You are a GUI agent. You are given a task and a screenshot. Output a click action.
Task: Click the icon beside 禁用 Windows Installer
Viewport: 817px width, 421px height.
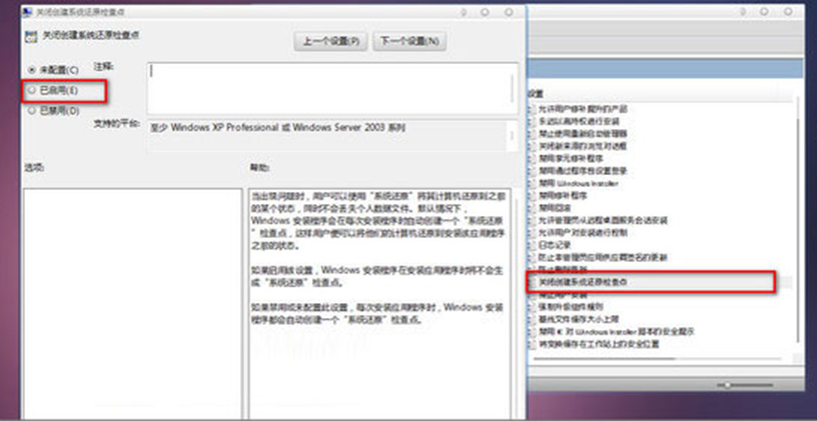[532, 183]
